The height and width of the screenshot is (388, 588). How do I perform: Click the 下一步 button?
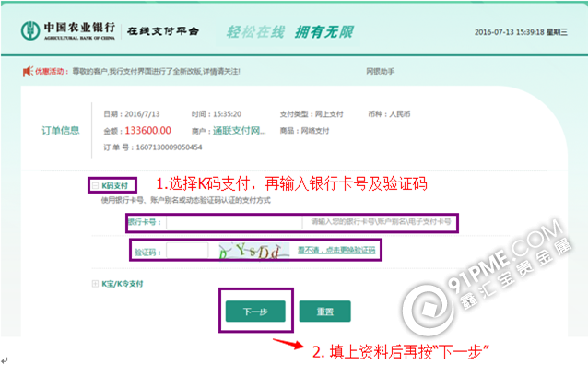(x=255, y=312)
